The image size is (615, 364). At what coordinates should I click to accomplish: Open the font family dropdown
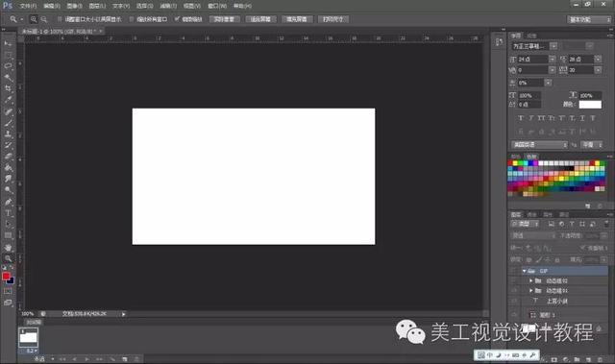pyautogui.click(x=553, y=46)
